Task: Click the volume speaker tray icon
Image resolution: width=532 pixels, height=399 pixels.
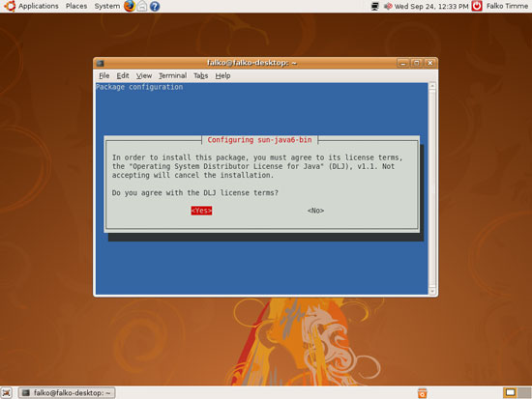Action: pyautogui.click(x=388, y=6)
